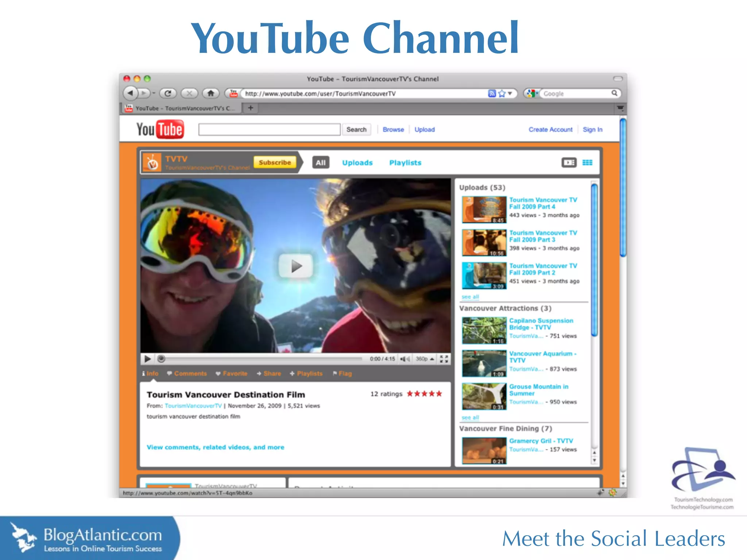Open thumbnail for Fall 2009 Part 2
This screenshot has width=747, height=560.
tap(484, 276)
